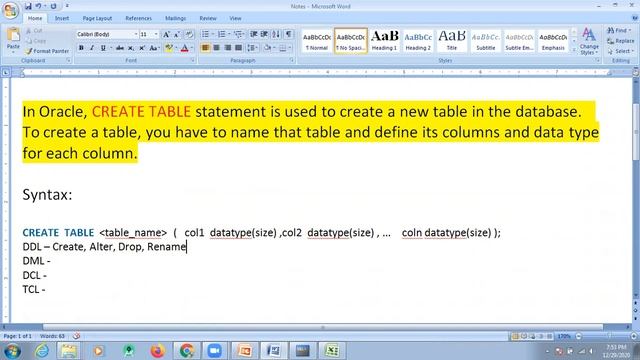
Task: Open the Font dialog launcher
Action: (x=193, y=60)
